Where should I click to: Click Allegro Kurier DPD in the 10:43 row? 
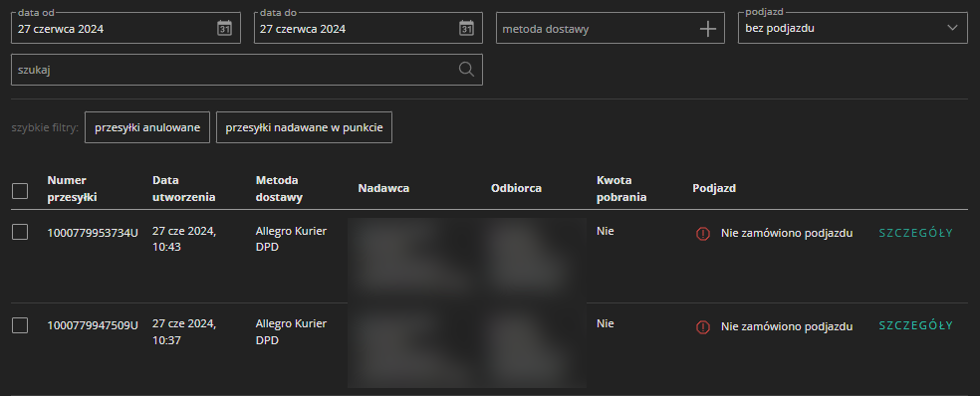coord(291,239)
